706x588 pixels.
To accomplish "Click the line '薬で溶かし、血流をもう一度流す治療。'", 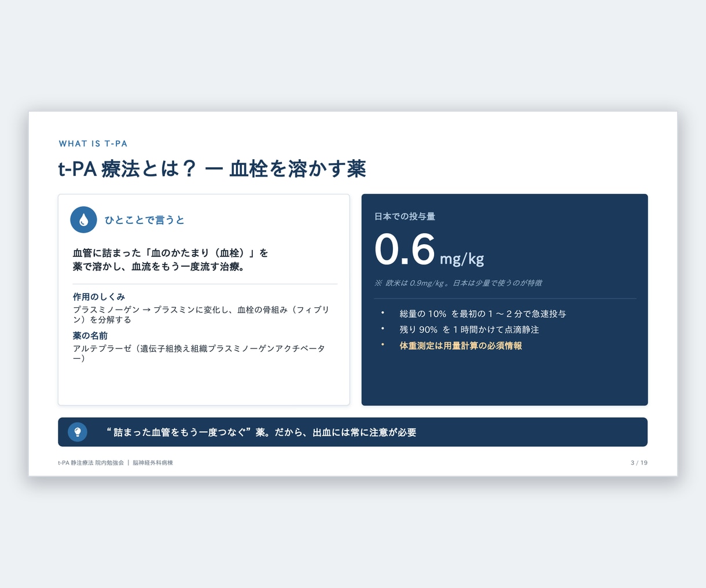I will point(159,267).
